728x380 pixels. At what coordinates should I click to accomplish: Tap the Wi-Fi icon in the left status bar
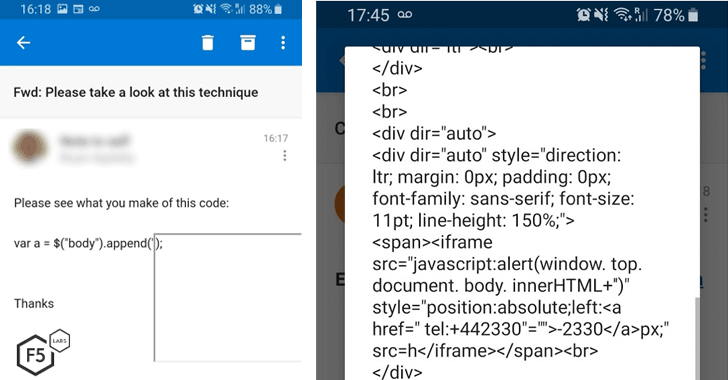[226, 9]
